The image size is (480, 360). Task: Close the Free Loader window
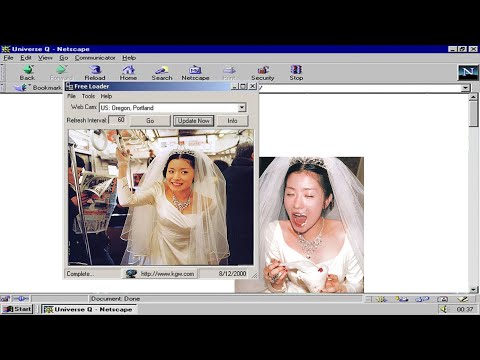click(253, 86)
